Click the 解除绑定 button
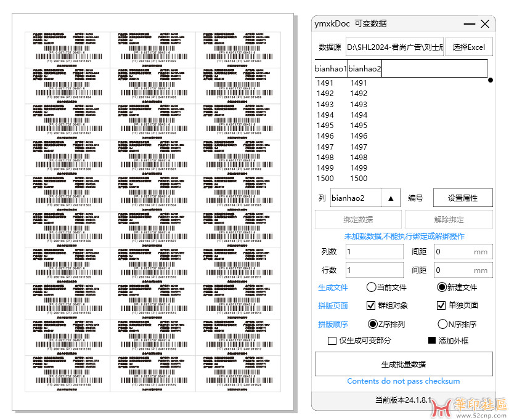Image resolution: width=509 pixels, height=420 pixels. click(449, 220)
